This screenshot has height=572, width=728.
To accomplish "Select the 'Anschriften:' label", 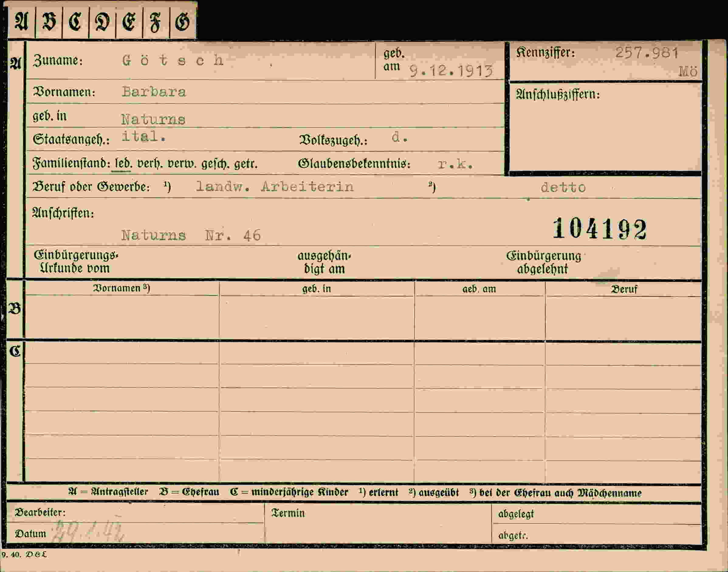I will tap(63, 213).
